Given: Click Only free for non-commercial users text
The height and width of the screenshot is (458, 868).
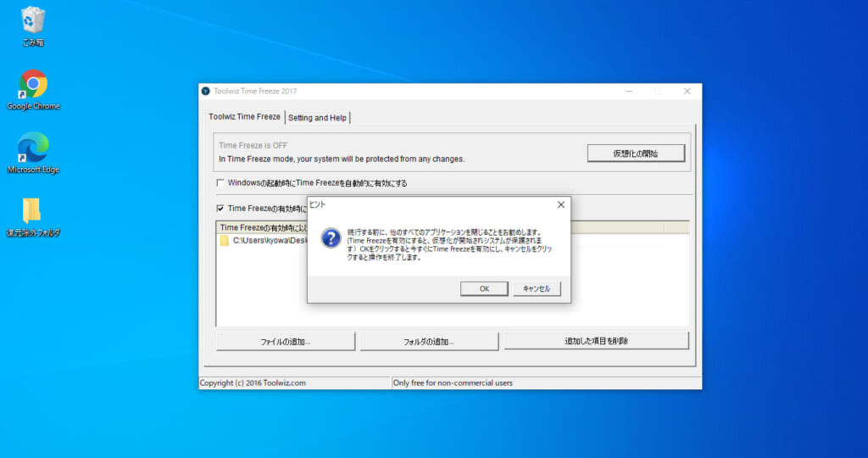Looking at the screenshot, I should (x=453, y=383).
